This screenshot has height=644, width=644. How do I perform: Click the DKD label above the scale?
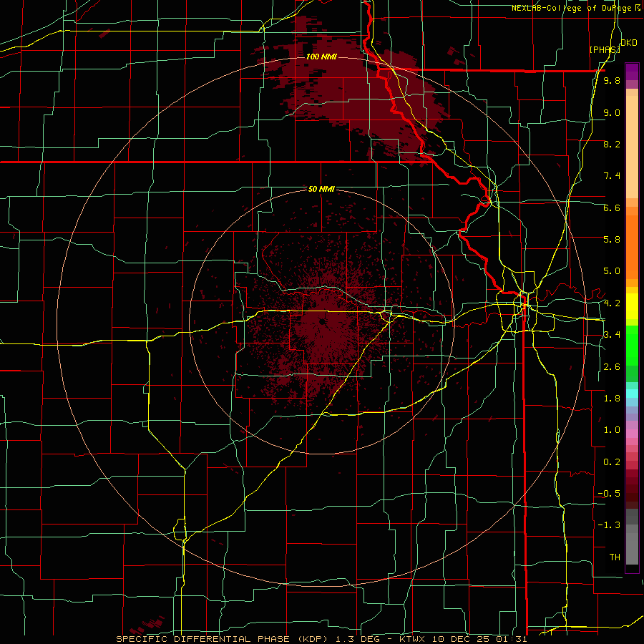click(x=628, y=42)
